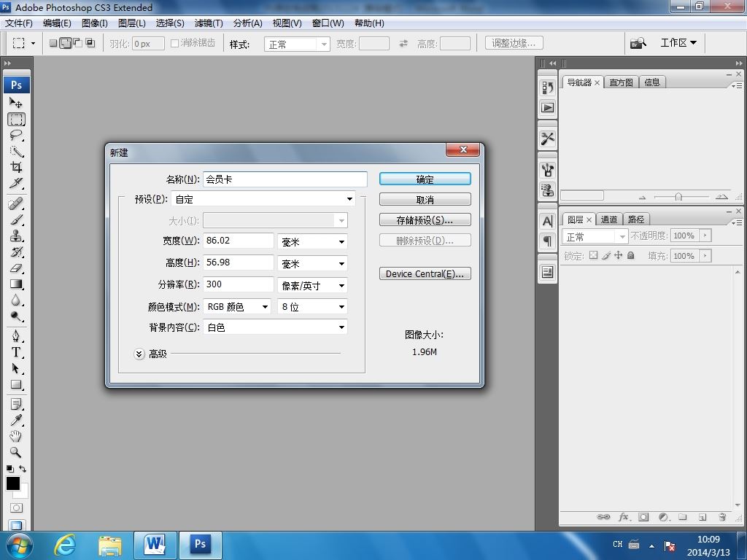Select the Gradient tool
747x560 pixels.
(x=16, y=284)
